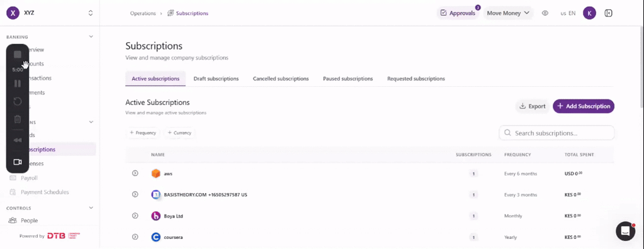The height and width of the screenshot is (249, 644).
Task: Click the Boya Ltd logo icon
Action: click(x=156, y=216)
